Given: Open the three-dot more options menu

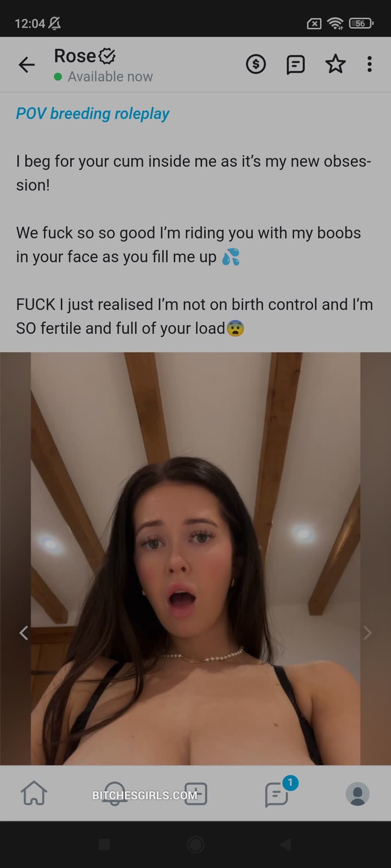Looking at the screenshot, I should point(370,64).
